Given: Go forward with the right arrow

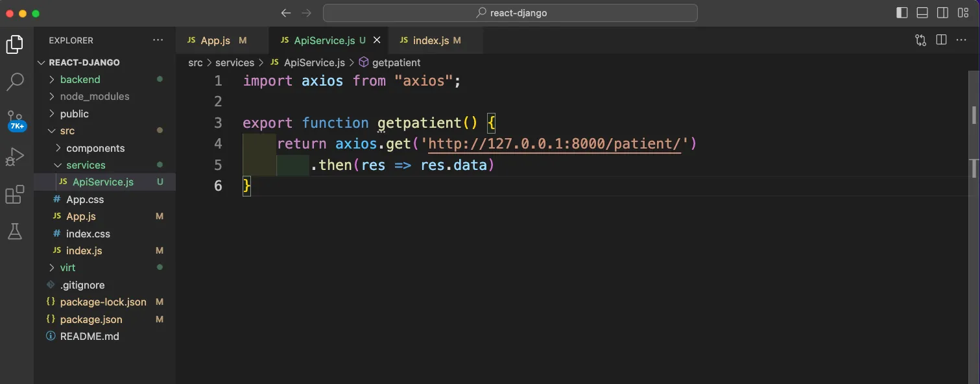Looking at the screenshot, I should click(x=307, y=13).
